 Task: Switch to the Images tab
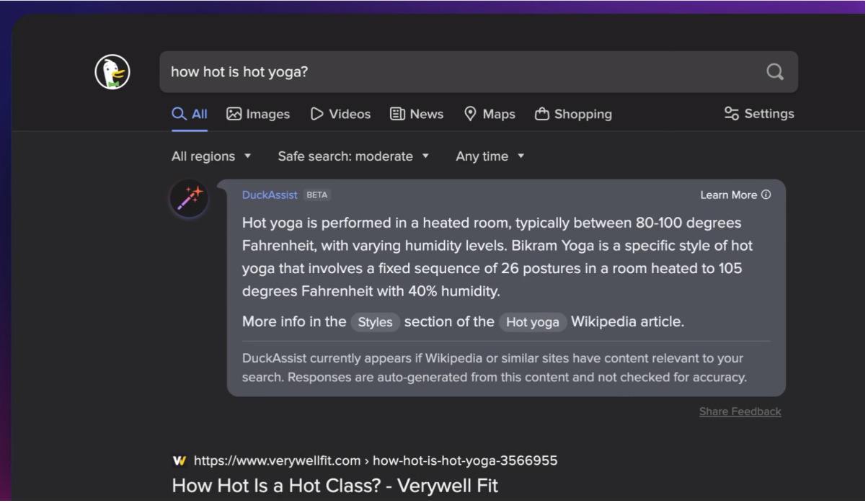(x=258, y=114)
